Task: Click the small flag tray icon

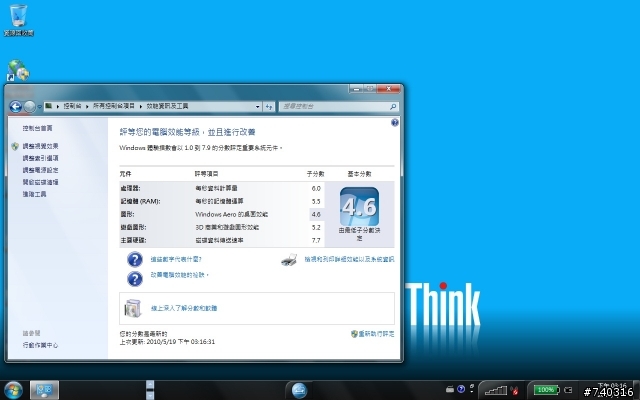Action: coord(472,388)
